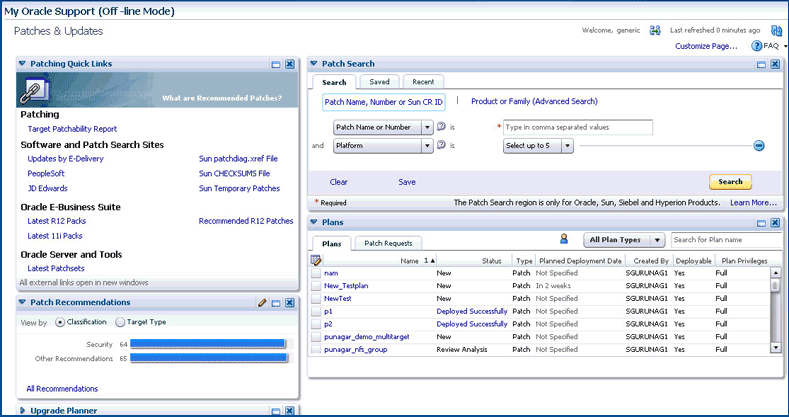The image size is (789, 417).
Task: Select Target Type view radio button
Action: click(120, 322)
